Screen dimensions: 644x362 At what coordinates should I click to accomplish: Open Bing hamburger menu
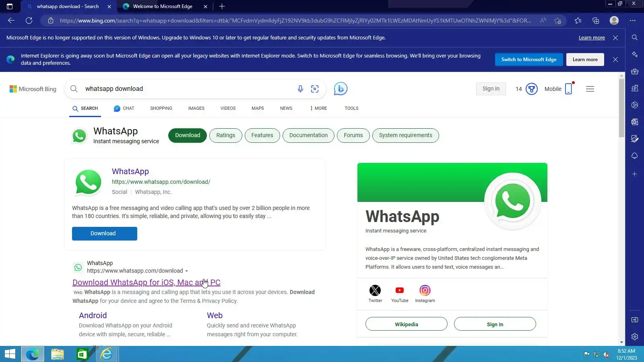pos(590,89)
